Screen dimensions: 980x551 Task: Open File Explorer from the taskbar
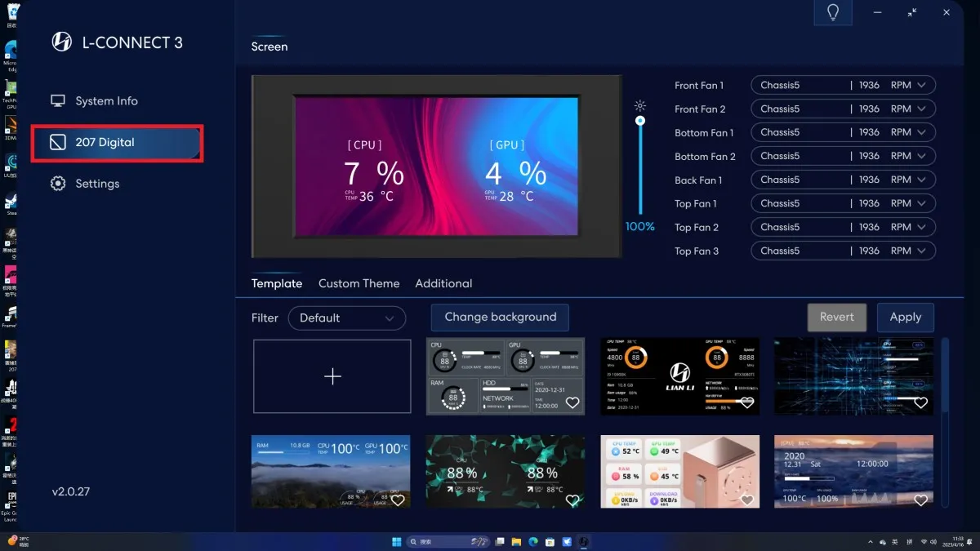(516, 541)
